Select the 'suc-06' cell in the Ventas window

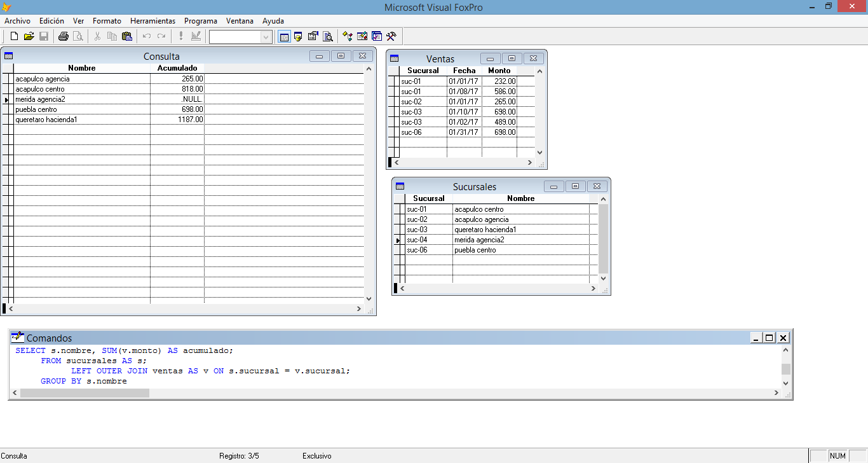(x=423, y=132)
